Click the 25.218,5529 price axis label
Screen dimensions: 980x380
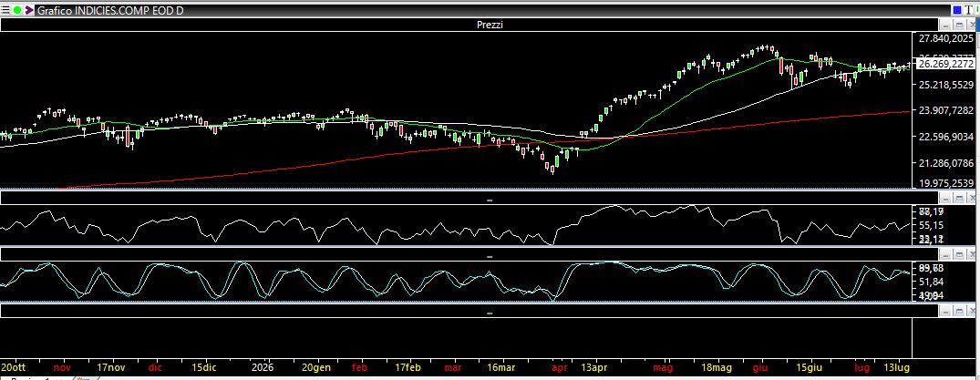pos(945,85)
